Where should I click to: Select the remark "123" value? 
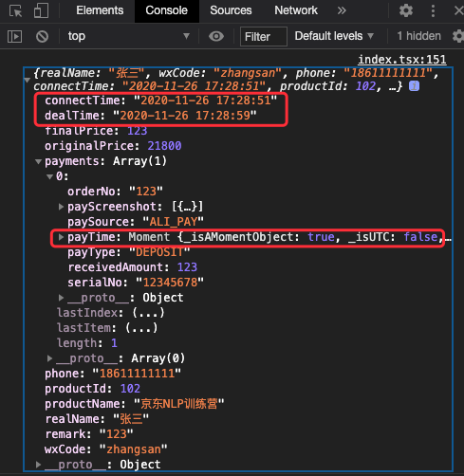pyautogui.click(x=117, y=434)
